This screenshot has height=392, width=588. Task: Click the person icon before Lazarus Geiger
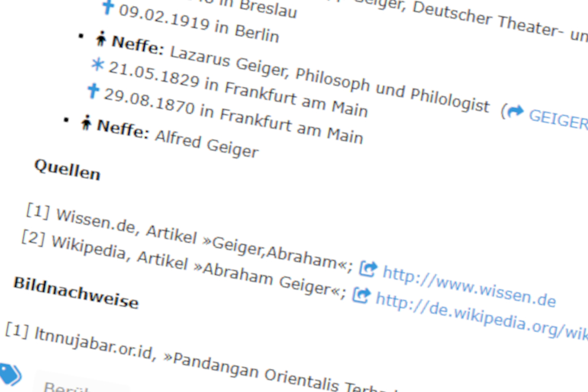point(101,39)
